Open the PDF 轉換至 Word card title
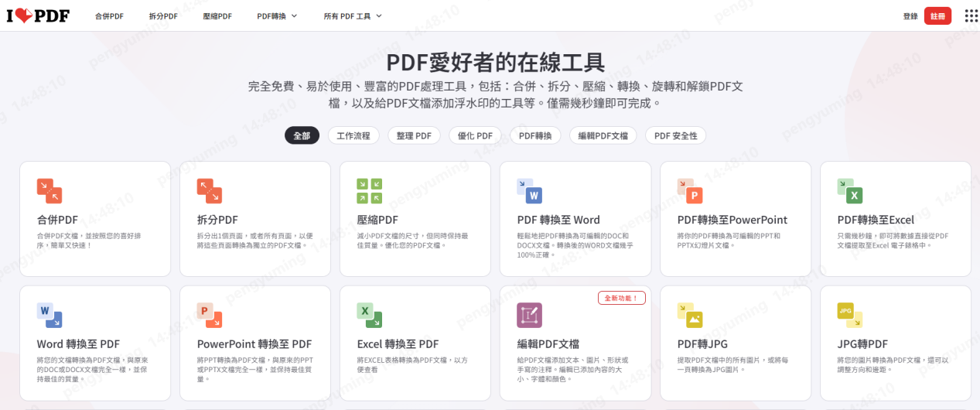The image size is (980, 410). click(x=558, y=220)
